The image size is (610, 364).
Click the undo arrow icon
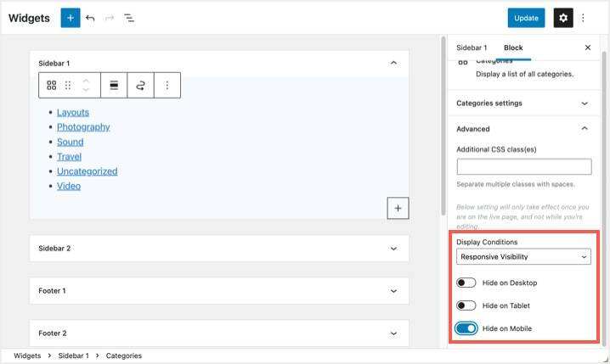tap(90, 18)
